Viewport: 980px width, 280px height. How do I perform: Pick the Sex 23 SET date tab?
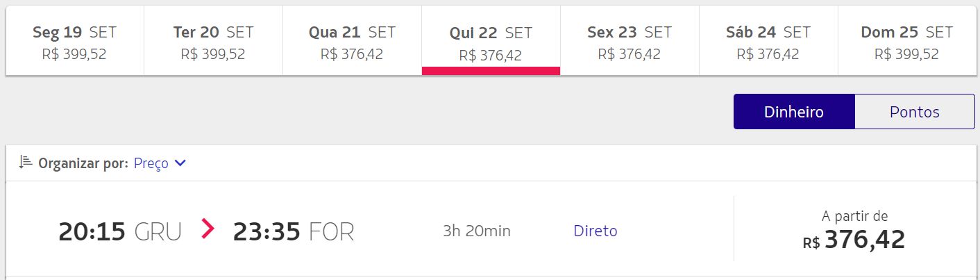tap(630, 41)
